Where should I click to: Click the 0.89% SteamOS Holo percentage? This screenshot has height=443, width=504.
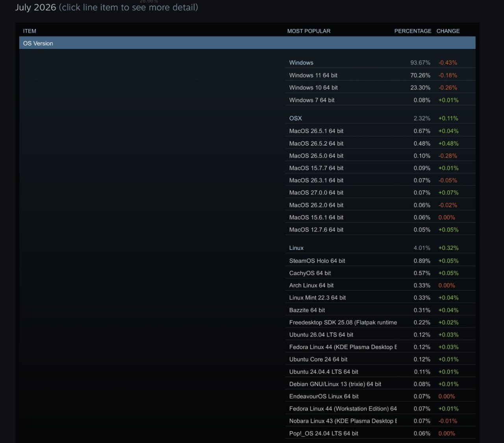click(x=422, y=260)
